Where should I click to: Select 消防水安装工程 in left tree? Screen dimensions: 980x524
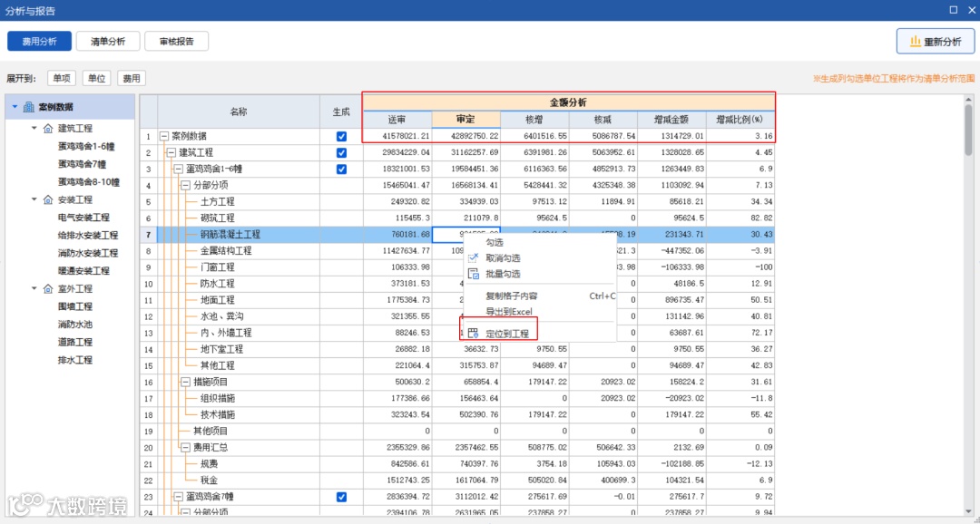click(87, 253)
